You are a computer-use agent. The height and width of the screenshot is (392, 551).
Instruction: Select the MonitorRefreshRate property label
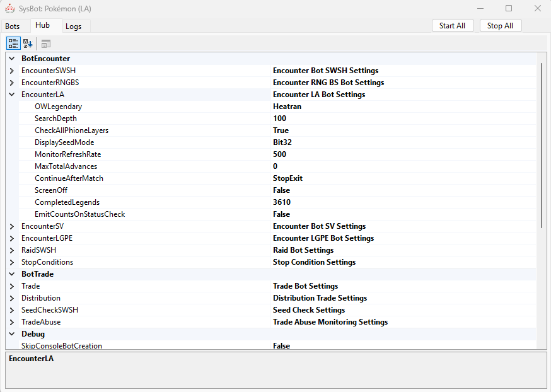point(68,154)
